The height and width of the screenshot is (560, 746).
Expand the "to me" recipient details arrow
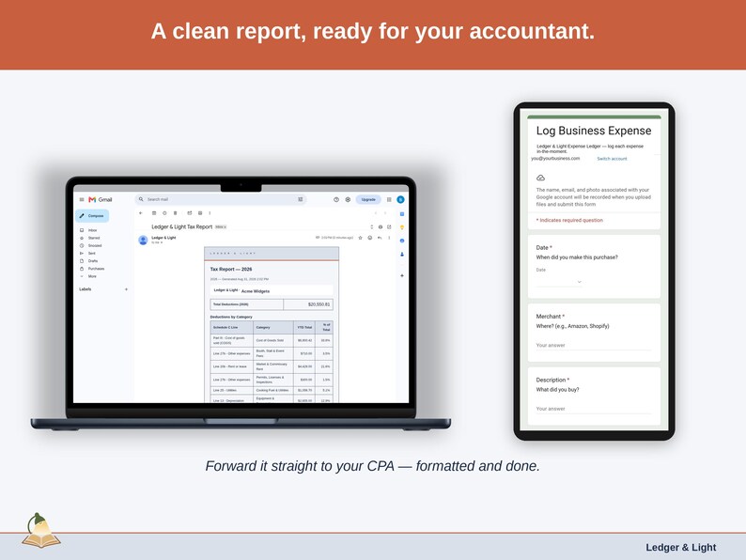[162, 242]
